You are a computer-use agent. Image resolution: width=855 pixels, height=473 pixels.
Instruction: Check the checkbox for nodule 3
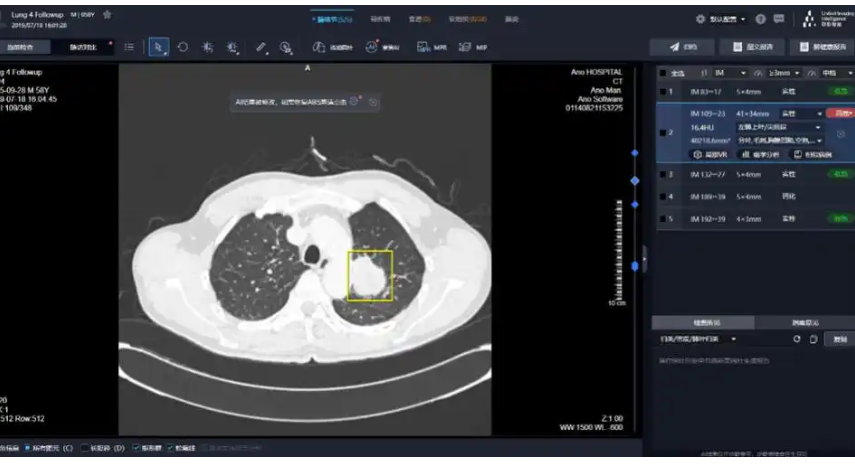pyautogui.click(x=663, y=175)
